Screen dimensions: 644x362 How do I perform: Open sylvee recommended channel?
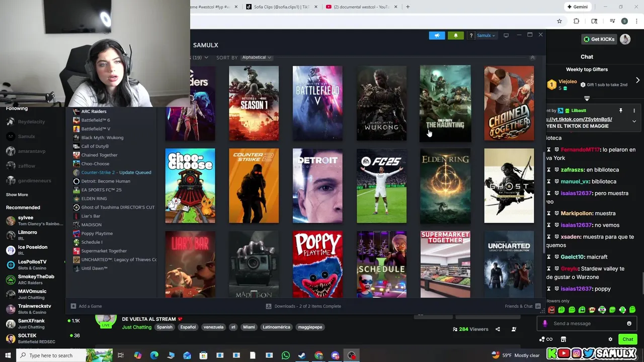pos(33,221)
